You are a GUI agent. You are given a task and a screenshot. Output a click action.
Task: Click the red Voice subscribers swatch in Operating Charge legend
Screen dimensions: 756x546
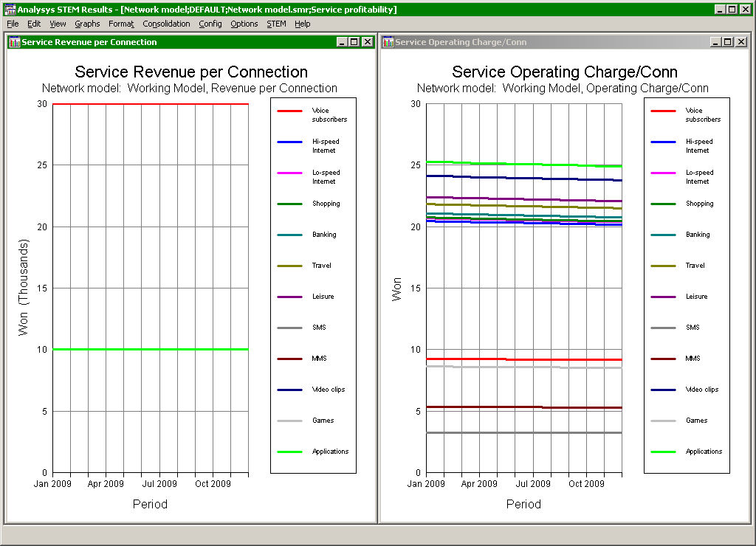pyautogui.click(x=664, y=111)
